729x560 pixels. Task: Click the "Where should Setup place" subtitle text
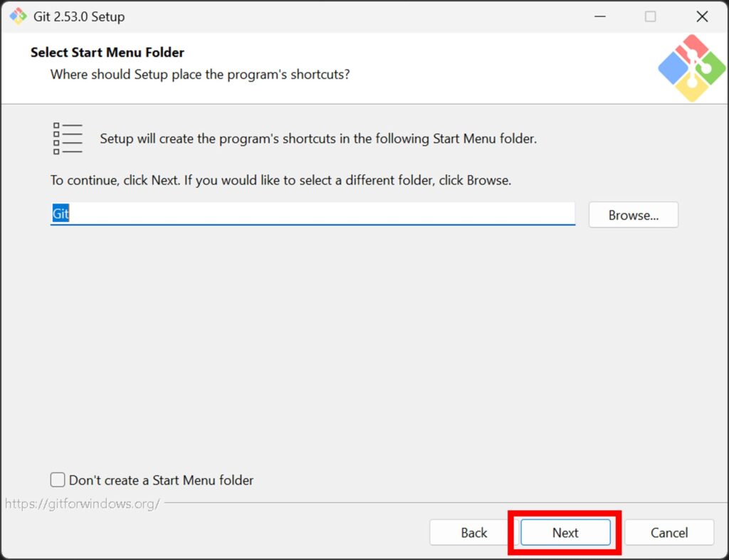pyautogui.click(x=200, y=74)
